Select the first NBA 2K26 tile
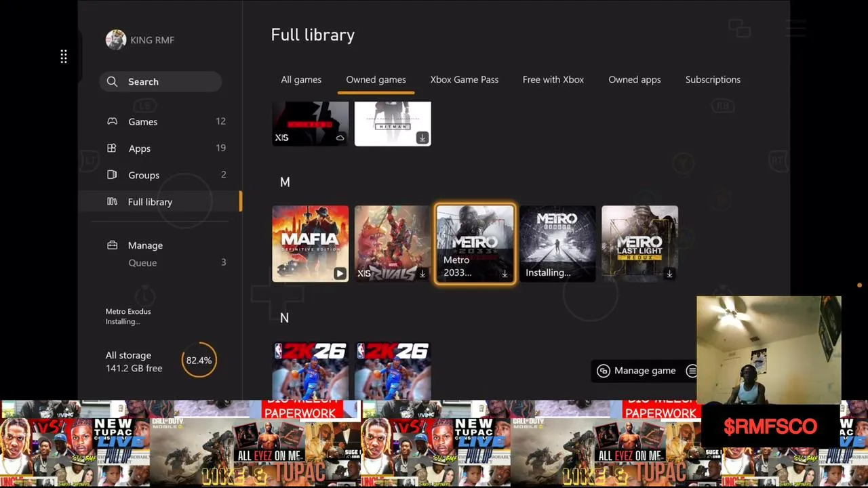The width and height of the screenshot is (868, 488). pos(311,371)
